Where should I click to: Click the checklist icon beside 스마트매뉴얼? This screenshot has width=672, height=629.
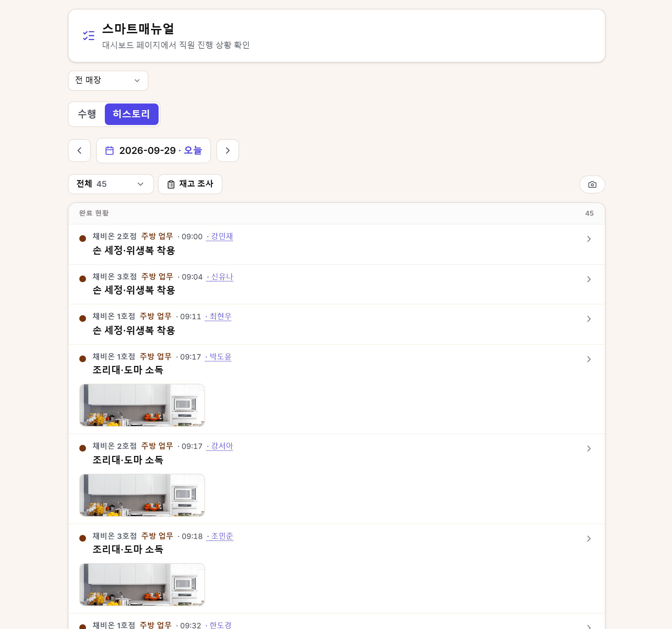coord(89,36)
